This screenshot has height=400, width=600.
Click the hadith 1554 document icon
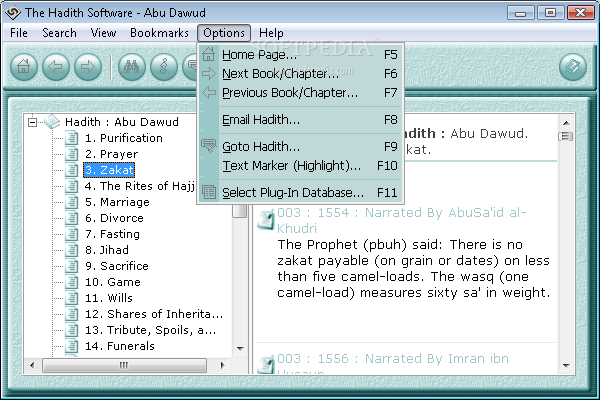[x=266, y=220]
